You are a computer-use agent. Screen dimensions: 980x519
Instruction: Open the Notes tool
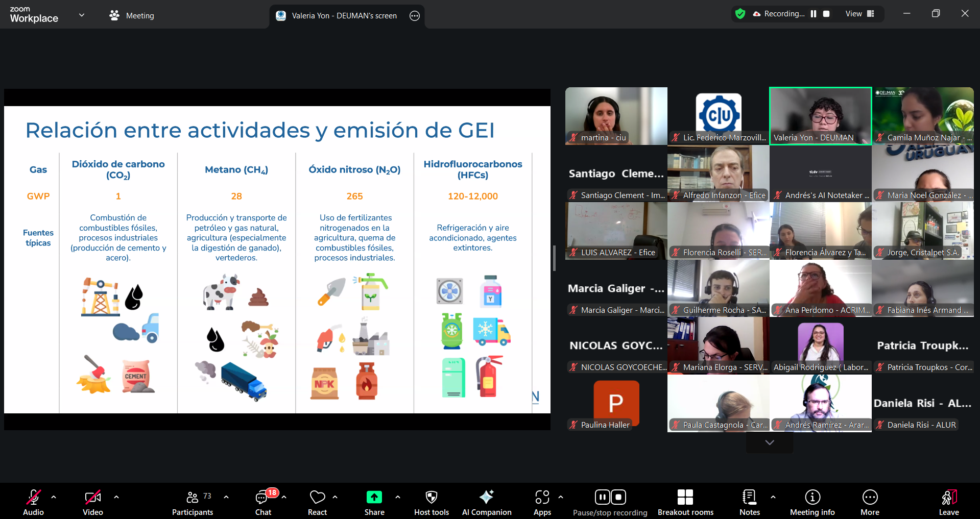[x=749, y=503]
